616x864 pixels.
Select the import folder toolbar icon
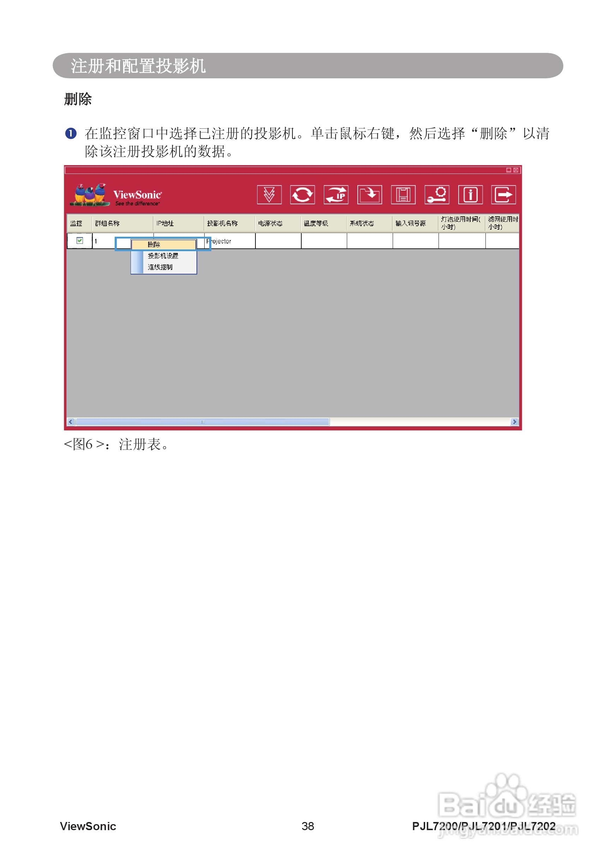[x=369, y=195]
